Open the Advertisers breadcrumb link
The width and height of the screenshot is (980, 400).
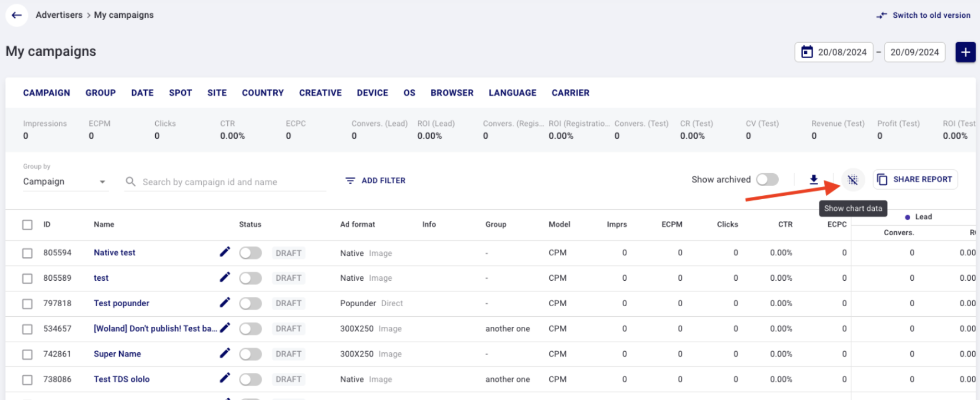pyautogui.click(x=59, y=15)
